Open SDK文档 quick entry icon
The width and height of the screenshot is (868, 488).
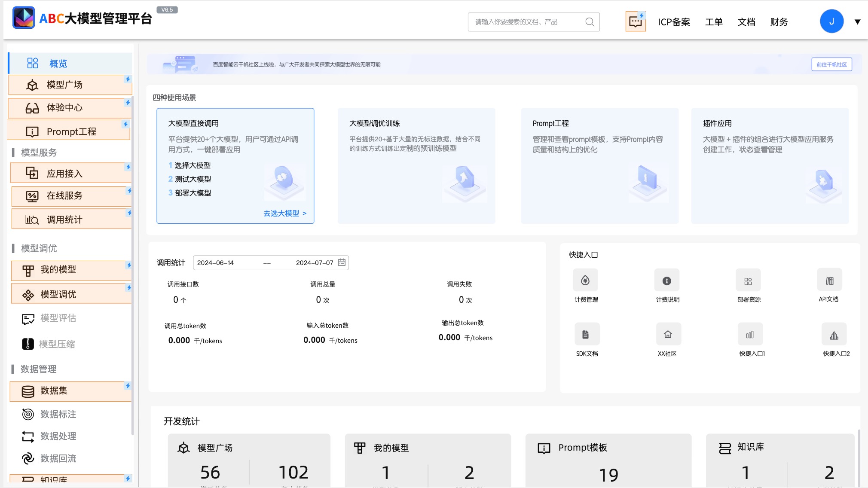pos(587,334)
